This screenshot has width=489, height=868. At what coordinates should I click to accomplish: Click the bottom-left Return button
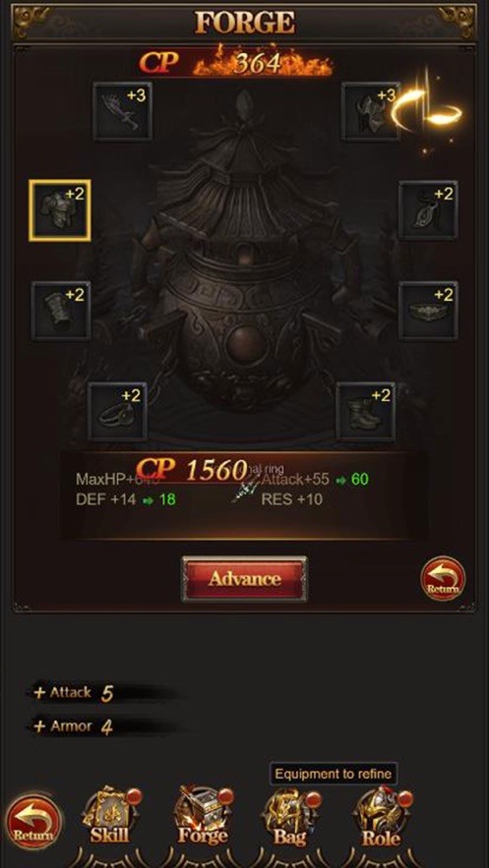coord(34,823)
